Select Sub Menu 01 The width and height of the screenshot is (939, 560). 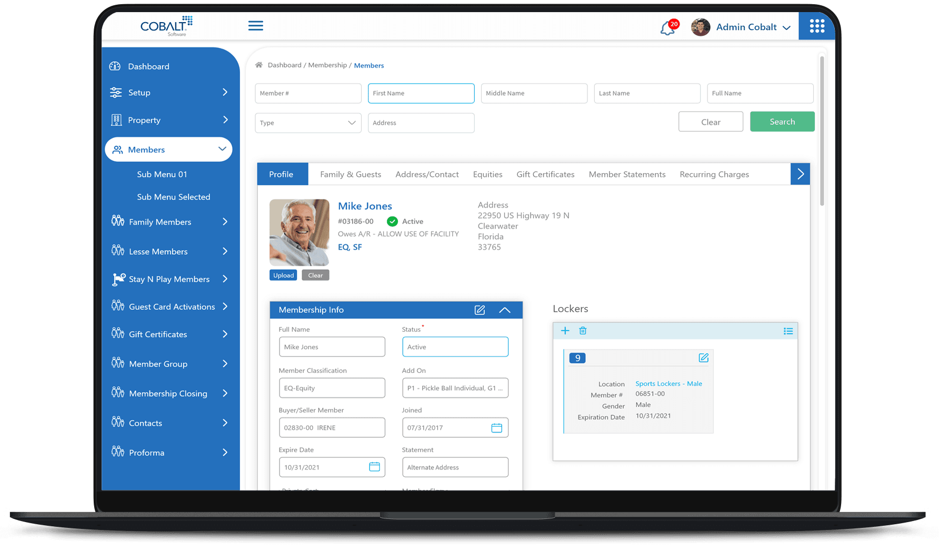coord(162,174)
